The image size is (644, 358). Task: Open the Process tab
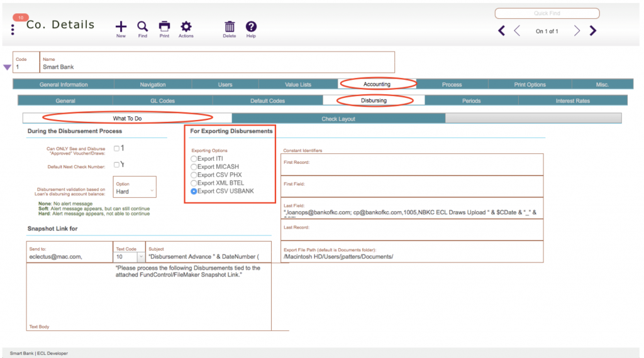[x=452, y=85]
